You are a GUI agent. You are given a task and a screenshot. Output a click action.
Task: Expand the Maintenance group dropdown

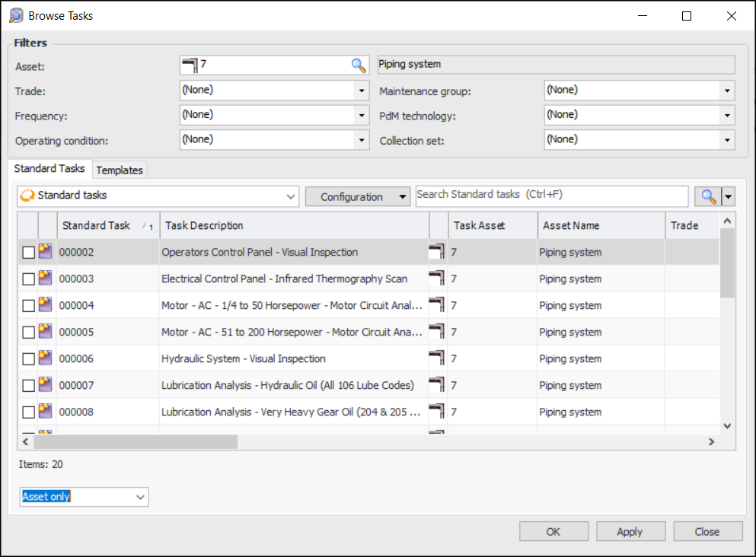tap(726, 91)
